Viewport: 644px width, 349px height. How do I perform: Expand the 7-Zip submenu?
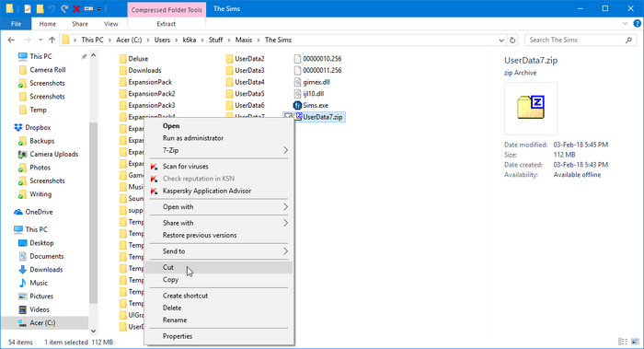(x=219, y=150)
